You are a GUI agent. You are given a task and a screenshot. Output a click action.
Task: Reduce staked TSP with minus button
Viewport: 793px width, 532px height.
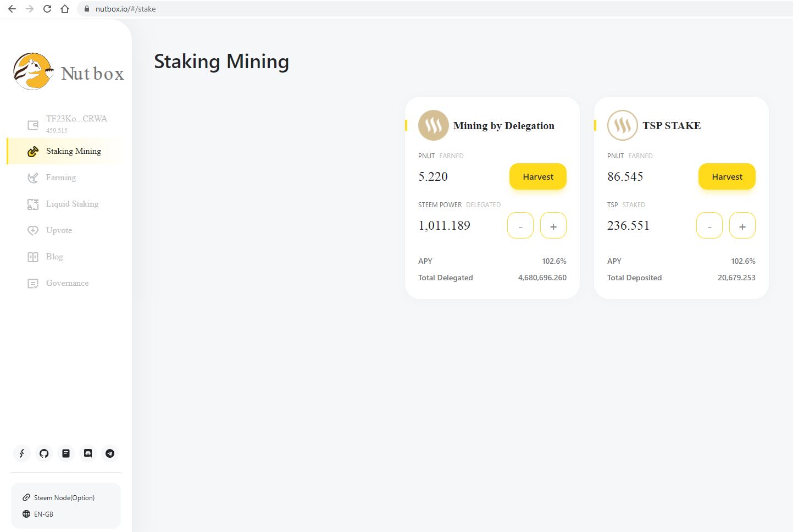pyautogui.click(x=709, y=225)
